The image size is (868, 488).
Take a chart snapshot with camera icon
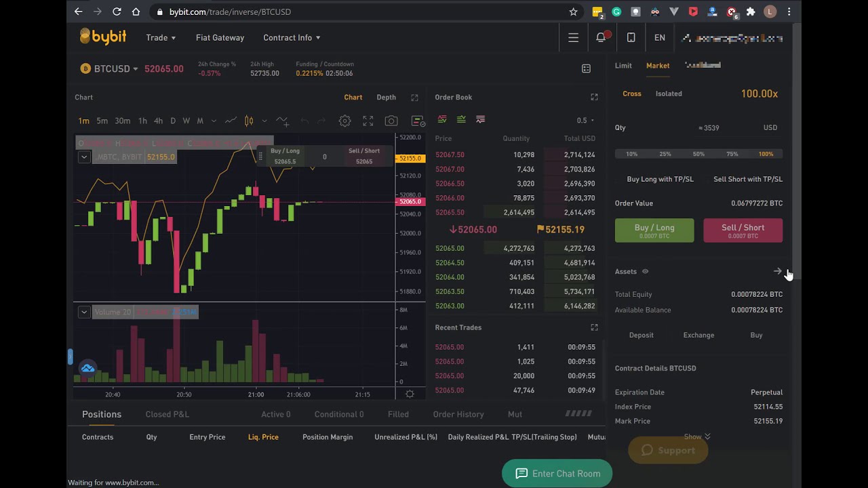tap(391, 121)
